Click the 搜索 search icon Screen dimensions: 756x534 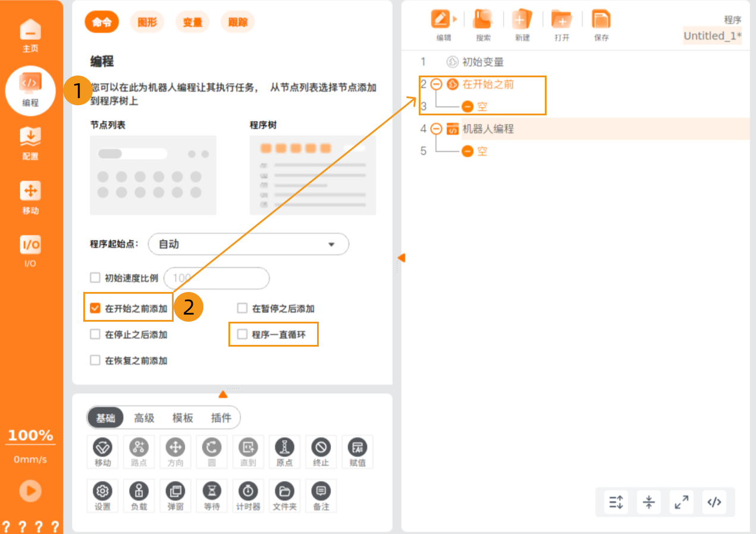point(484,25)
